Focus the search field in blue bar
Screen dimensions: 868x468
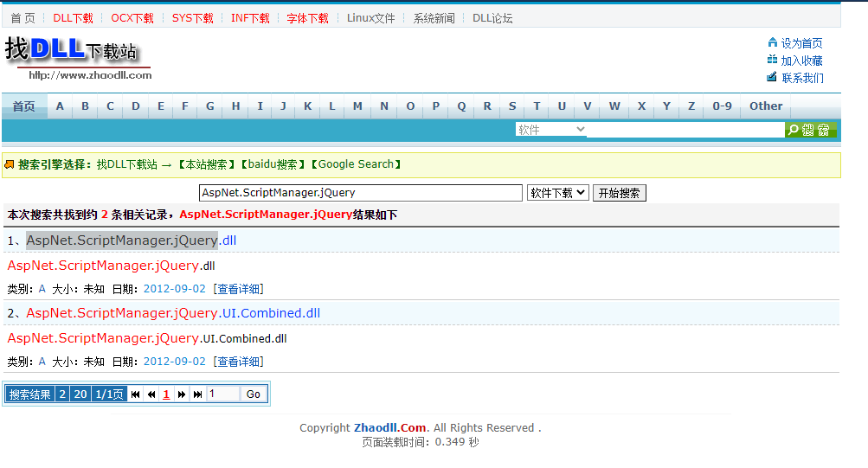(x=685, y=130)
